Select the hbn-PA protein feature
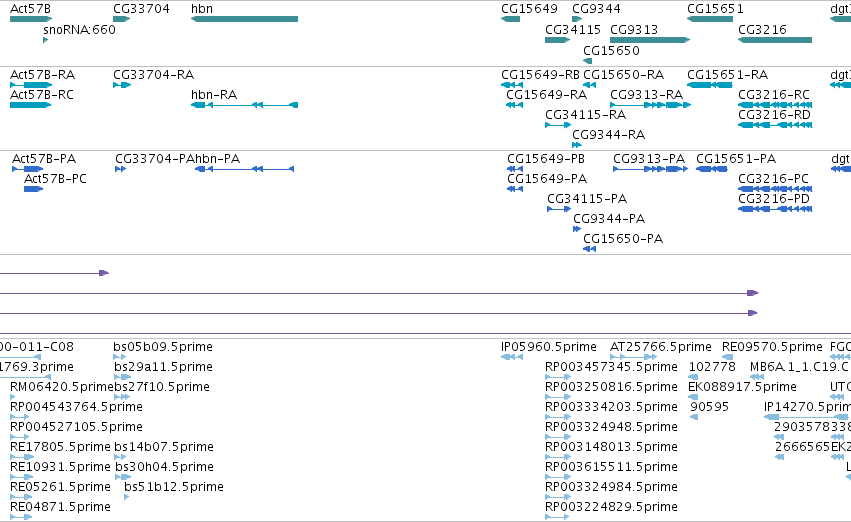 (244, 169)
